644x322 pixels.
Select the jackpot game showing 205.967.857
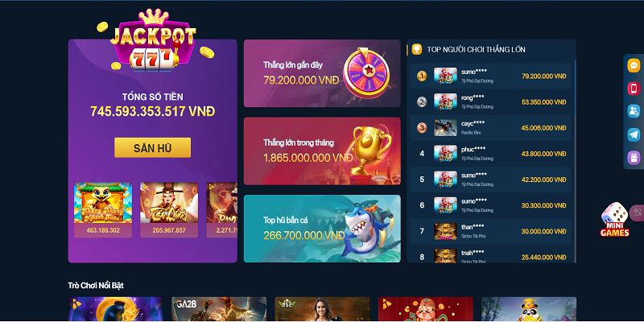(169, 210)
